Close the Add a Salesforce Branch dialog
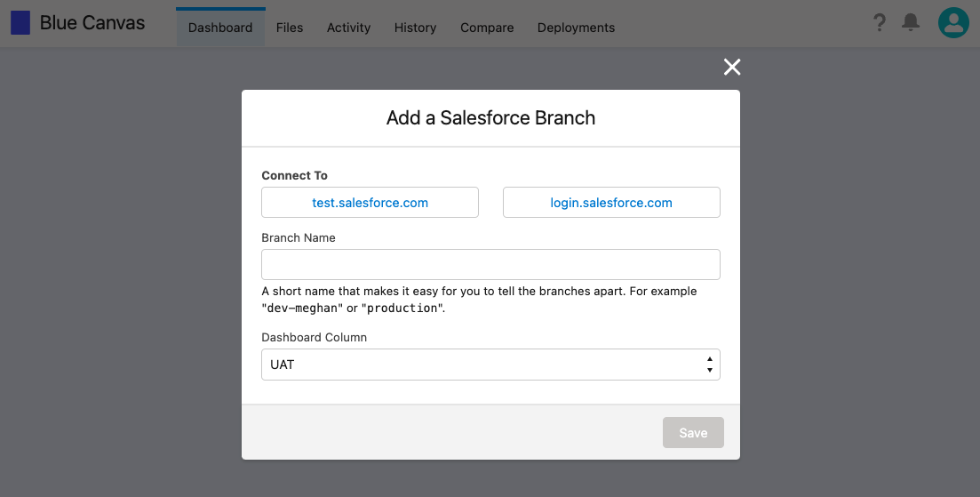This screenshot has width=980, height=497. coord(732,67)
